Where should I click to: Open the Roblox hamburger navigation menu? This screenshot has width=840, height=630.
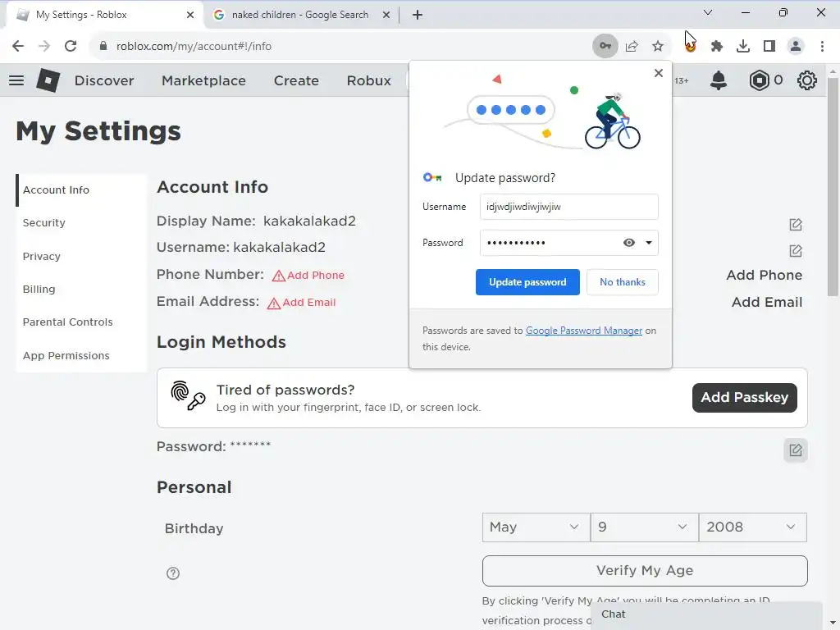tap(16, 80)
